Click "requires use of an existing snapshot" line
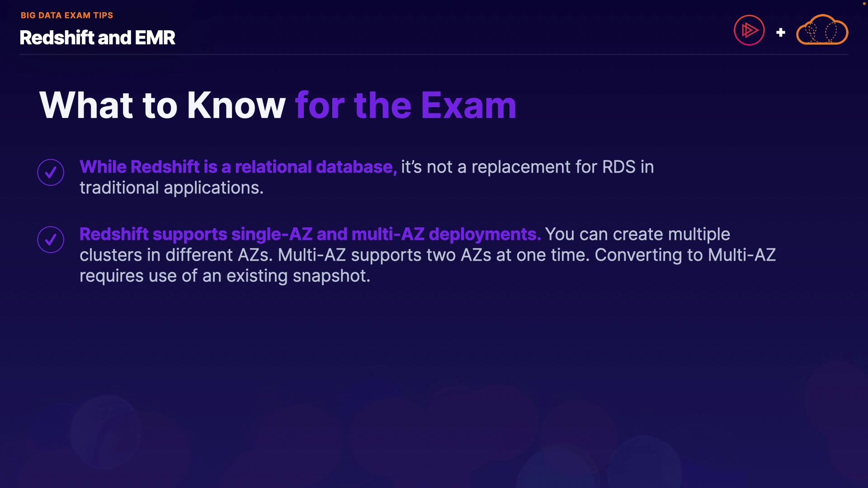Viewport: 868px width, 488px height. coord(225,276)
